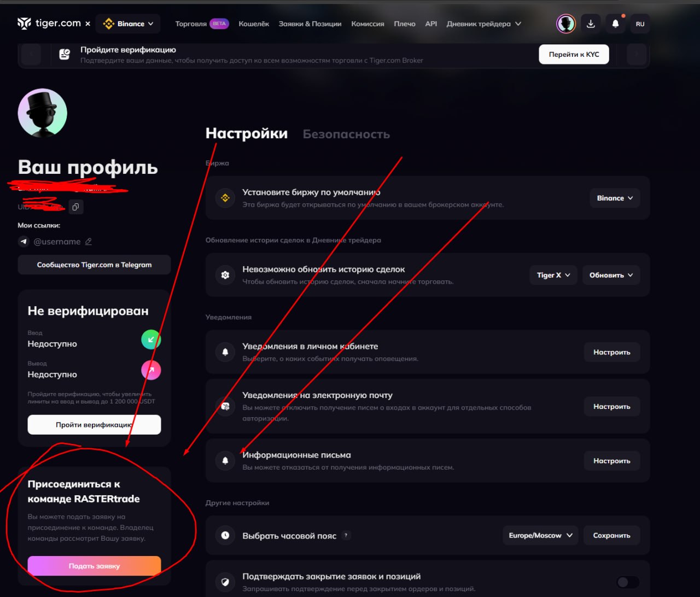Viewport: 700px width, 597px height.
Task: Open notifications bell in the top bar
Action: coord(615,24)
